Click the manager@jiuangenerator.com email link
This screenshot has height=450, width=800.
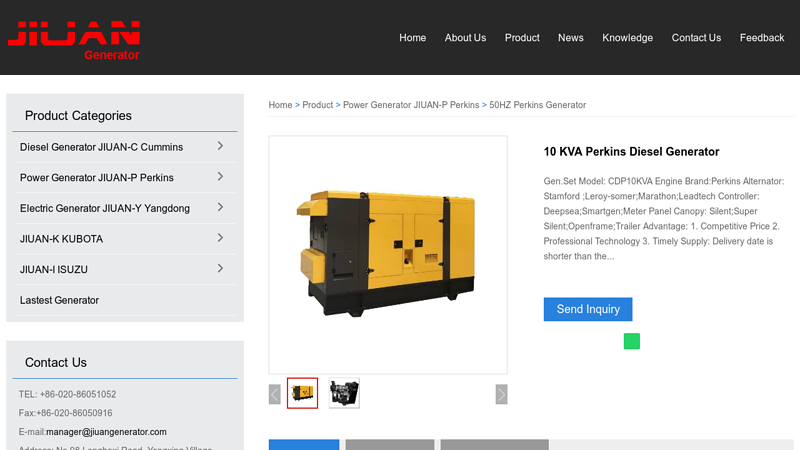106,432
